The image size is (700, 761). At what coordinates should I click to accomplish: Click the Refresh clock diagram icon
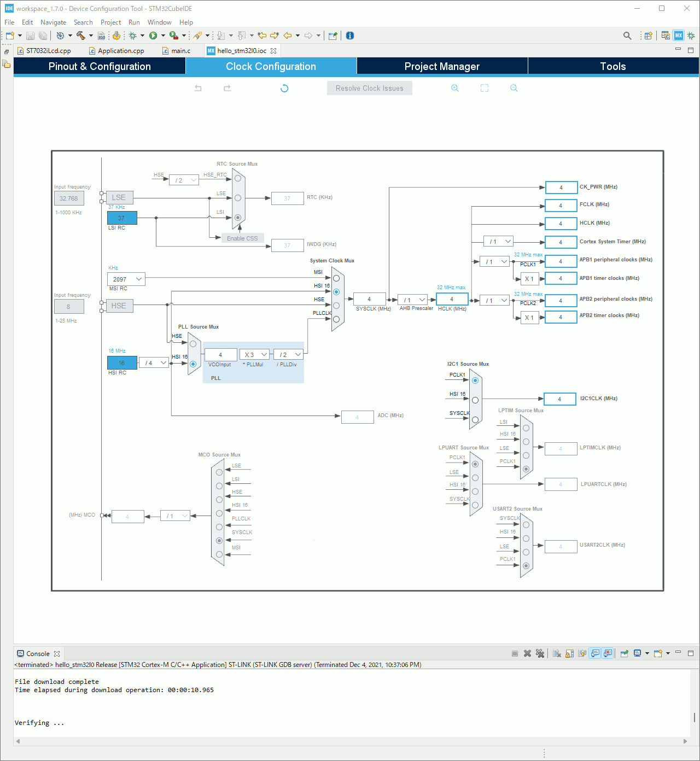point(284,88)
